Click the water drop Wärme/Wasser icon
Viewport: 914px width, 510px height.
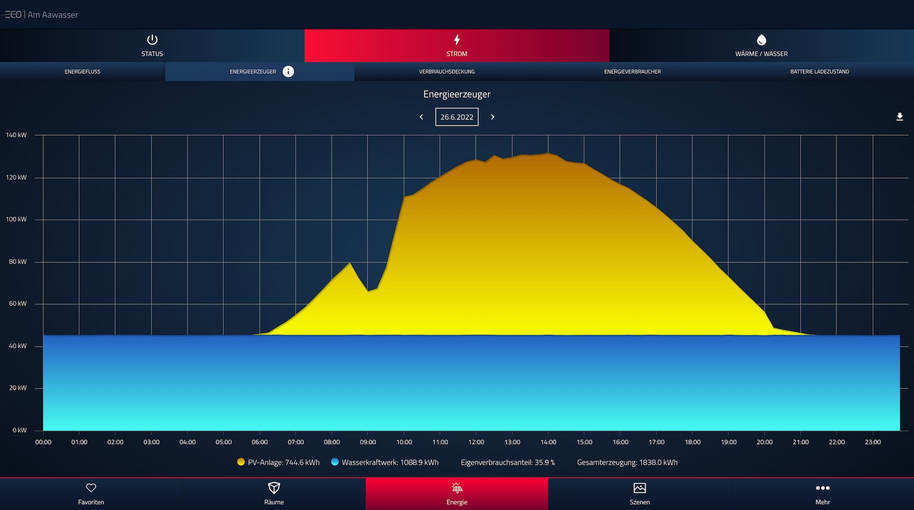(x=761, y=40)
